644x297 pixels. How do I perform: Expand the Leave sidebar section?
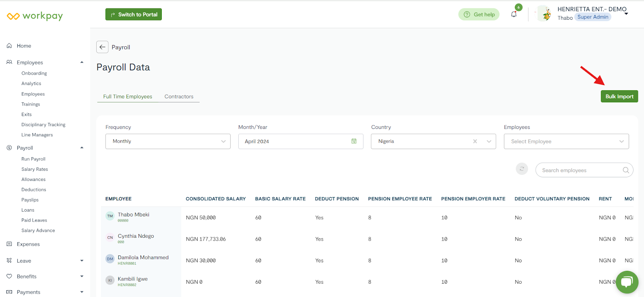[x=82, y=261]
